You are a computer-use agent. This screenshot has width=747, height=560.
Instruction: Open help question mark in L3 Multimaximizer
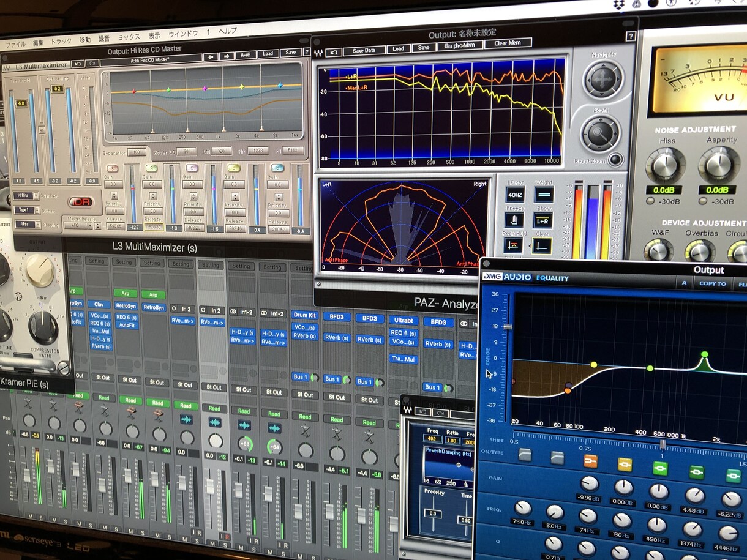click(306, 51)
